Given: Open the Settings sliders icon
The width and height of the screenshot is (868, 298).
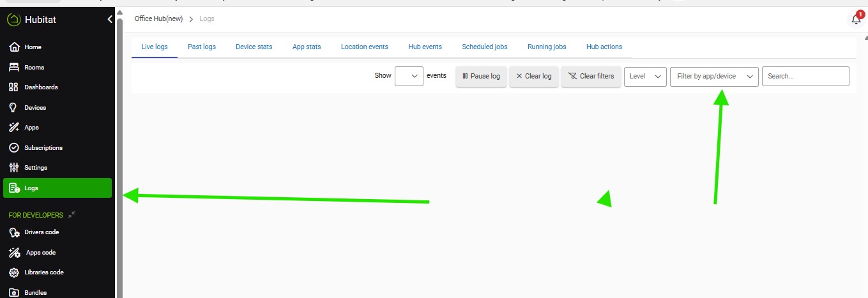Looking at the screenshot, I should point(14,168).
